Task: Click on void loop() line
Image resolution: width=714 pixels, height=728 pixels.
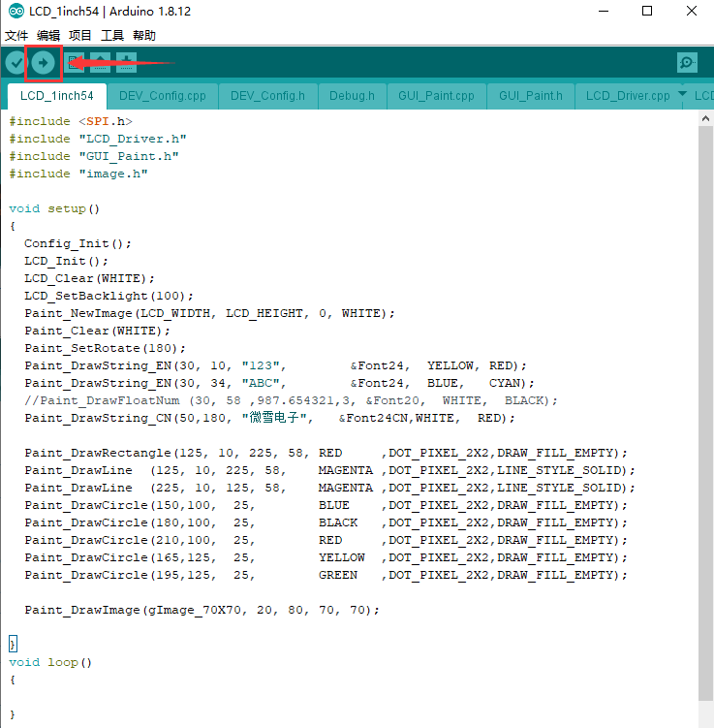Action: pos(50,662)
